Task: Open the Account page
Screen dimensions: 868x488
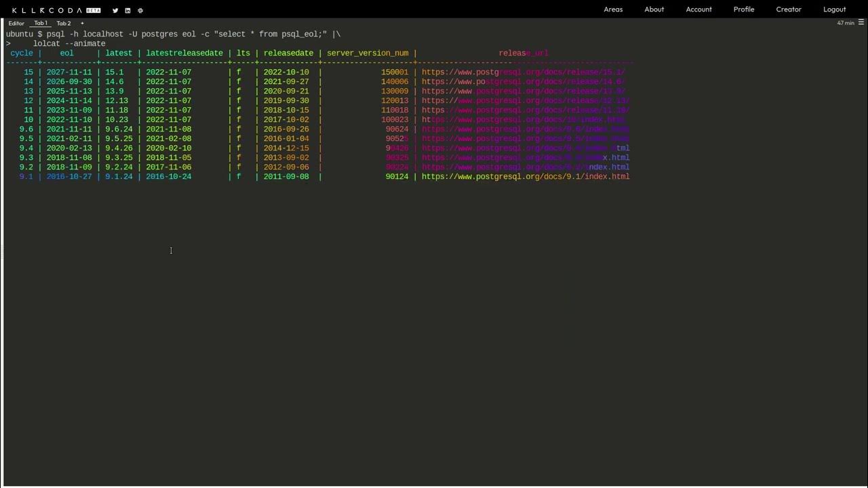Action: [x=698, y=9]
